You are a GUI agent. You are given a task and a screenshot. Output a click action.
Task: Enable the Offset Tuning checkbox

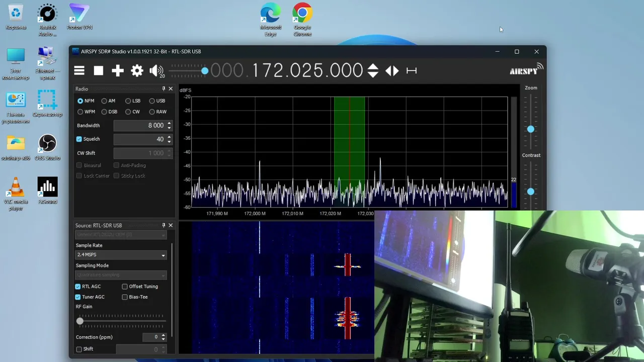(125, 287)
